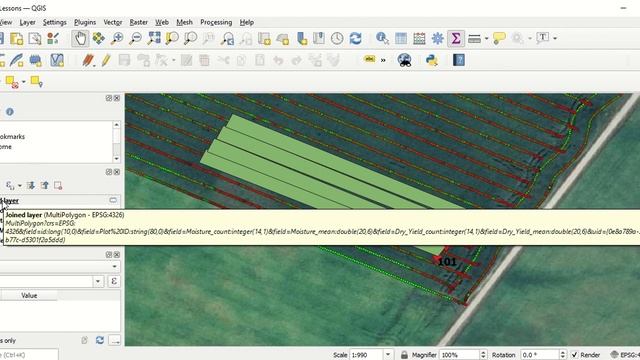Screen dimensions: 640x360
Task: Select the Measure Line tool
Action: click(x=474, y=38)
